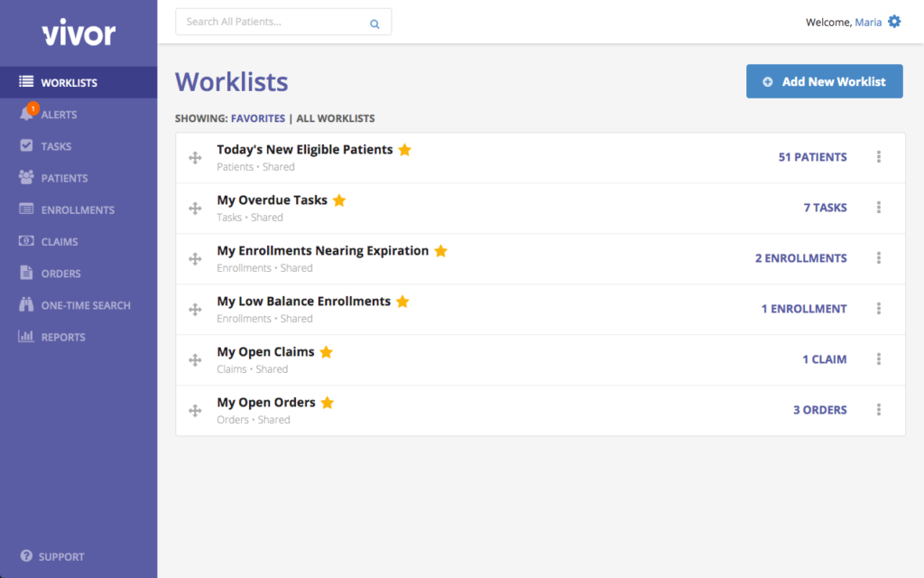The height and width of the screenshot is (578, 924).
Task: Click the Alerts bell icon
Action: 26,114
